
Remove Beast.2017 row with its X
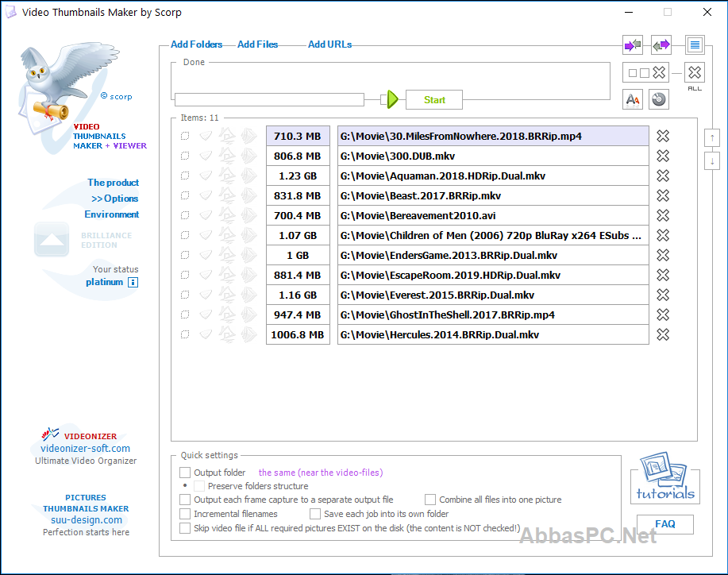point(663,195)
